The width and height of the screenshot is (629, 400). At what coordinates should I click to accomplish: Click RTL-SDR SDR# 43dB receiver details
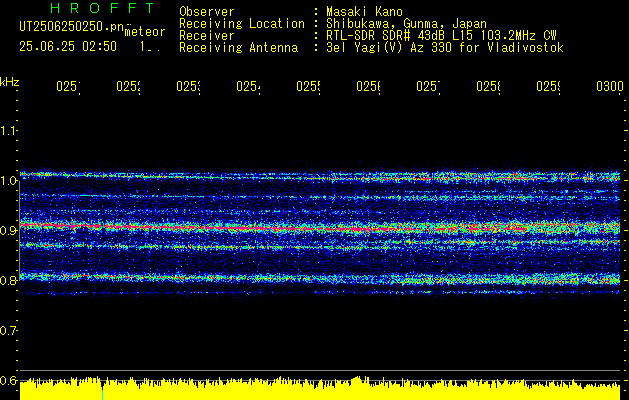point(441,36)
